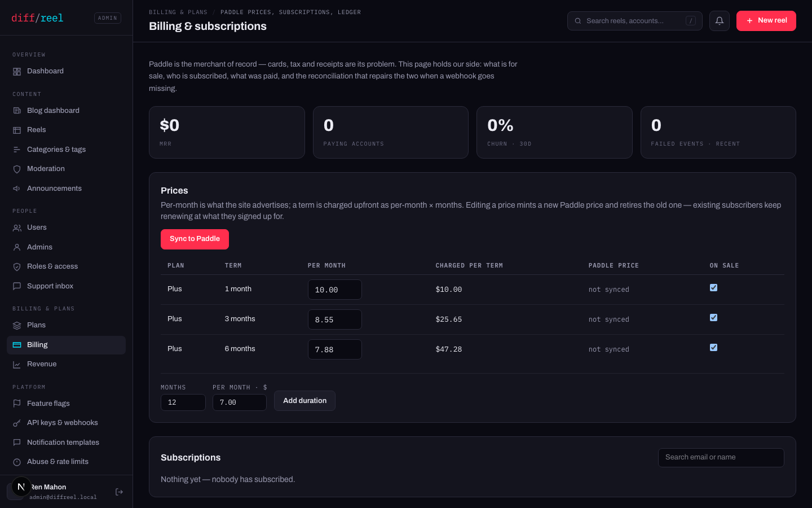
Task: Click the Abuse & rate limits icon
Action: [x=17, y=462]
